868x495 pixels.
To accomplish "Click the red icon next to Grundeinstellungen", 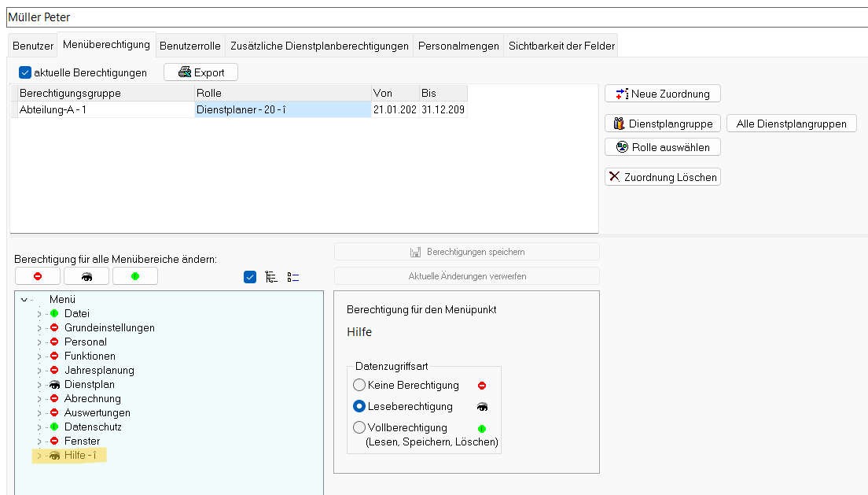I will pos(54,328).
